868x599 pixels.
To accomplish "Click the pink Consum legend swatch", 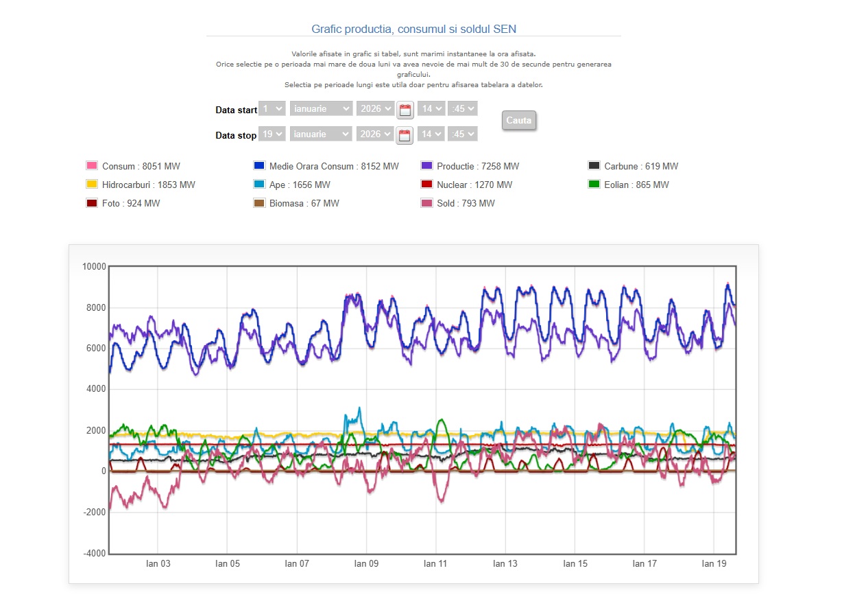I will click(92, 166).
